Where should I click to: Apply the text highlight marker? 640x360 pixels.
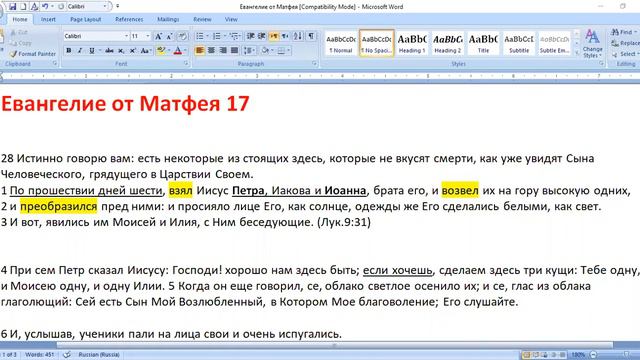point(161,51)
